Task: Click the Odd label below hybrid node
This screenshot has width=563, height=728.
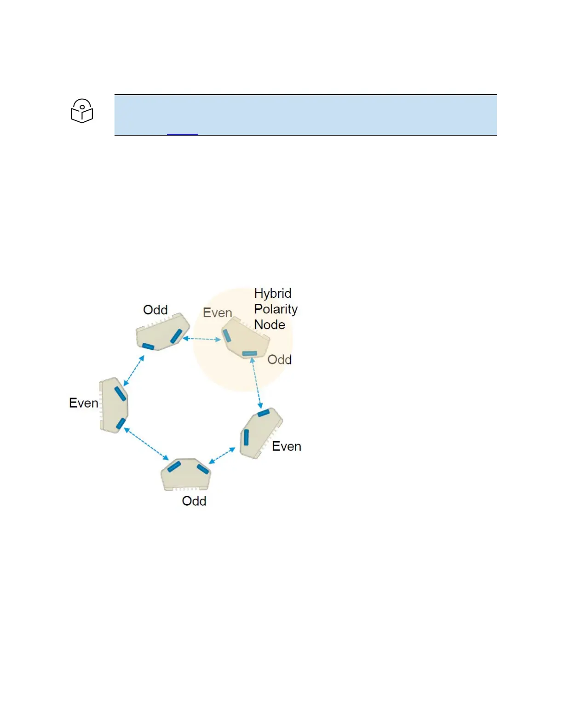Action: tap(280, 359)
